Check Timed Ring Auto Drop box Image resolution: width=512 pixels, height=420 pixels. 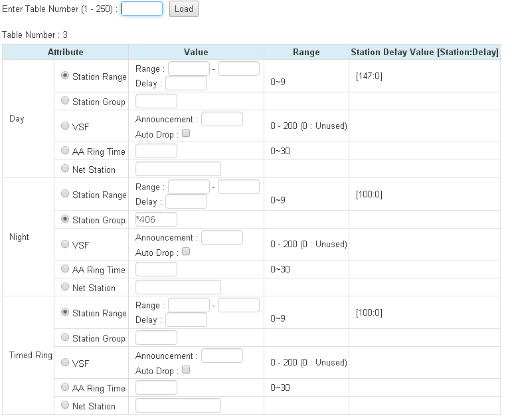[x=186, y=370]
